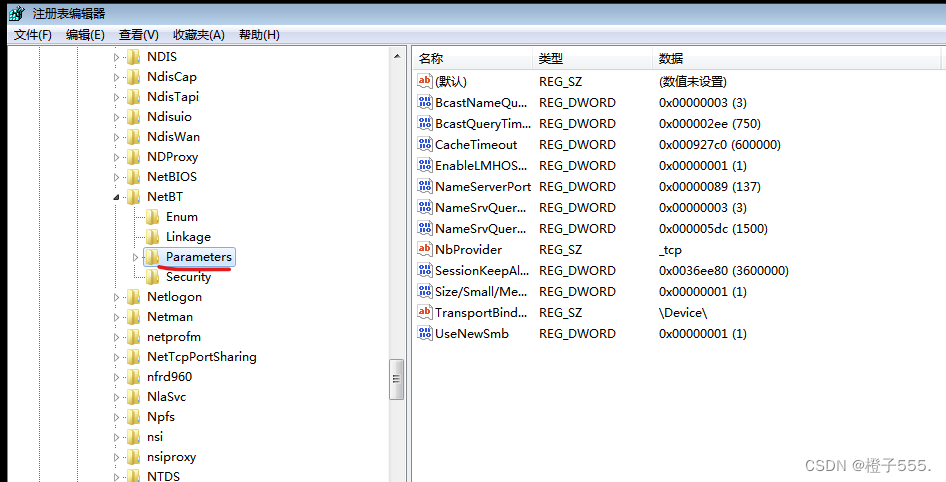This screenshot has width=946, height=482.
Task: Expand the NdisWan tree node
Action: point(117,137)
